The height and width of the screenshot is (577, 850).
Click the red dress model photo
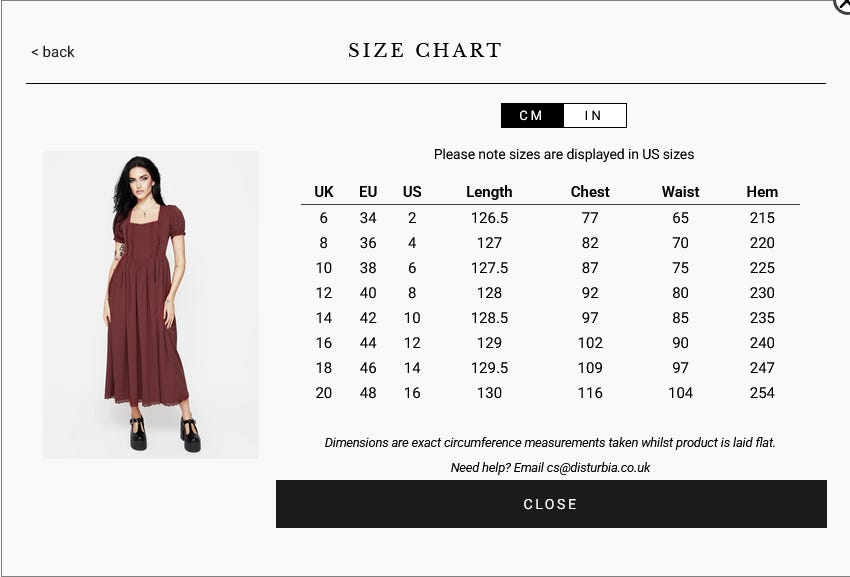tap(151, 305)
